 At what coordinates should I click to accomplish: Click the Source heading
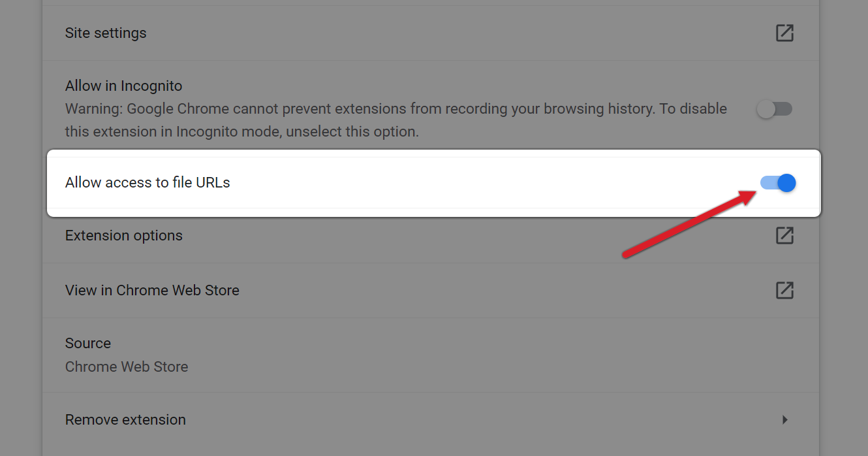pyautogui.click(x=88, y=344)
